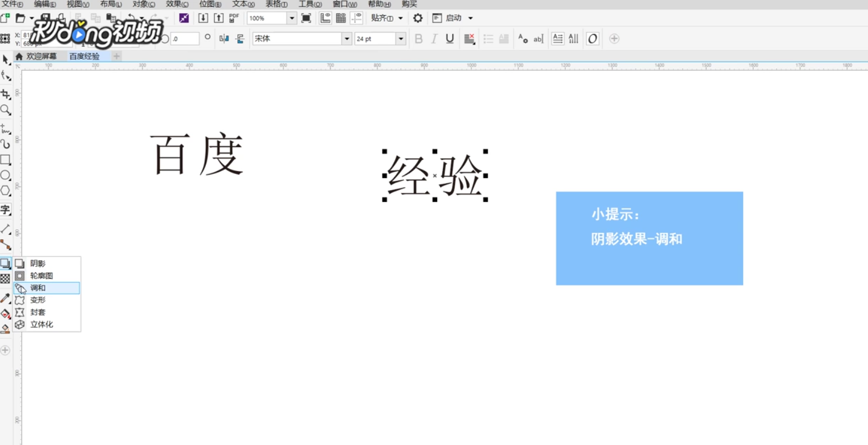Screen dimensions: 868x445
Task: Open text properties icon
Action: tap(523, 39)
